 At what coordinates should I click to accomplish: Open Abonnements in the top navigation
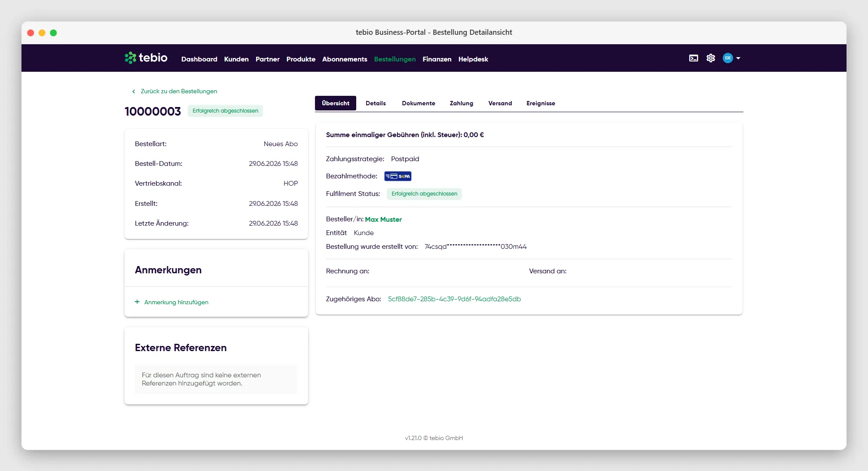[345, 59]
